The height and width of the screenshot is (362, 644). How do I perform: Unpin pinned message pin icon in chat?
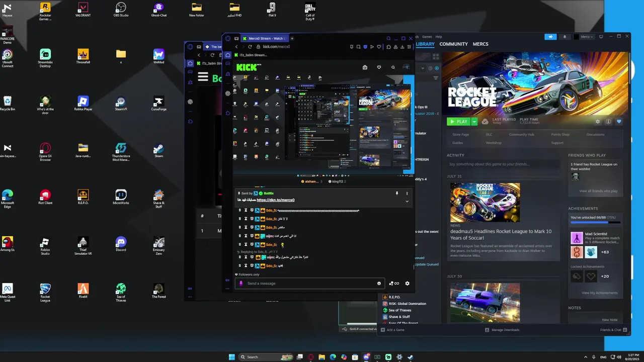pos(396,193)
